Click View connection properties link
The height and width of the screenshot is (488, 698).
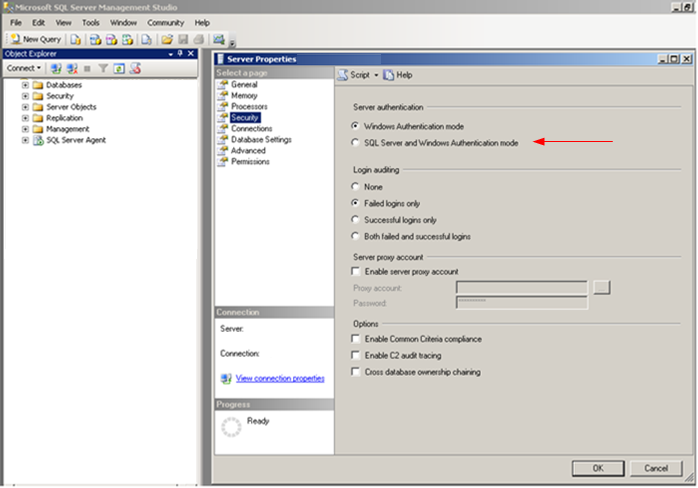pos(280,378)
